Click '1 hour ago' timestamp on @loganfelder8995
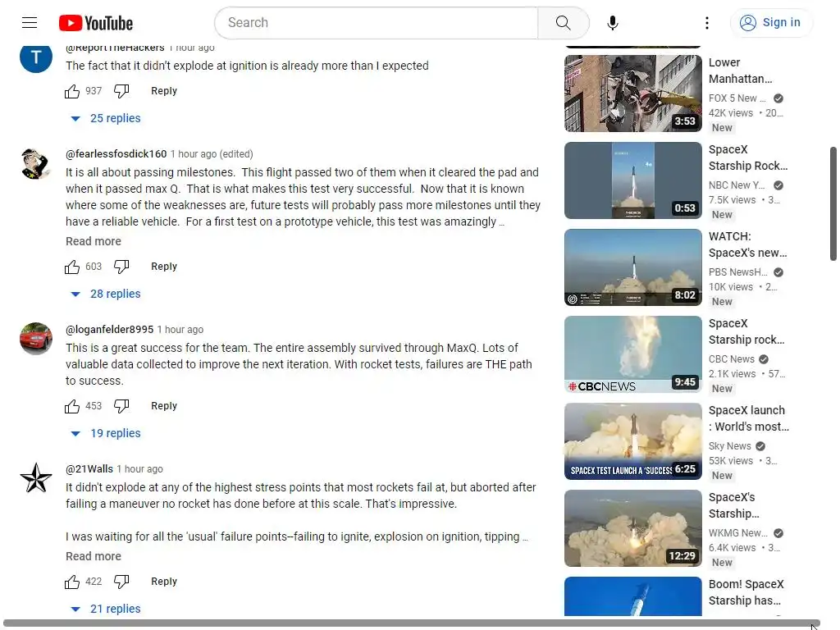This screenshot has width=840, height=630. 180,330
